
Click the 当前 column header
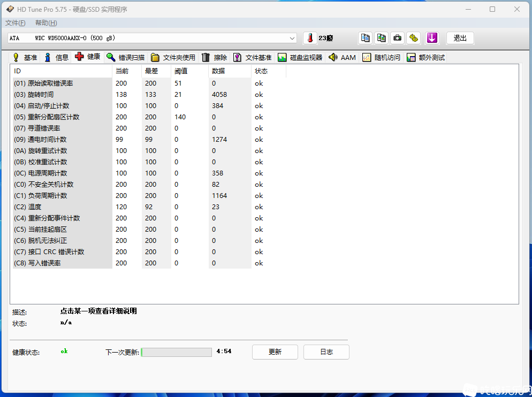127,71
